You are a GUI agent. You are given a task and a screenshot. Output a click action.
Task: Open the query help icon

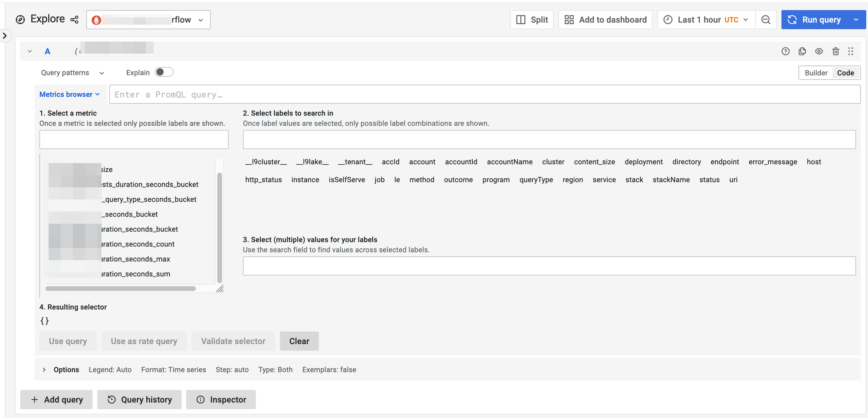tap(786, 51)
